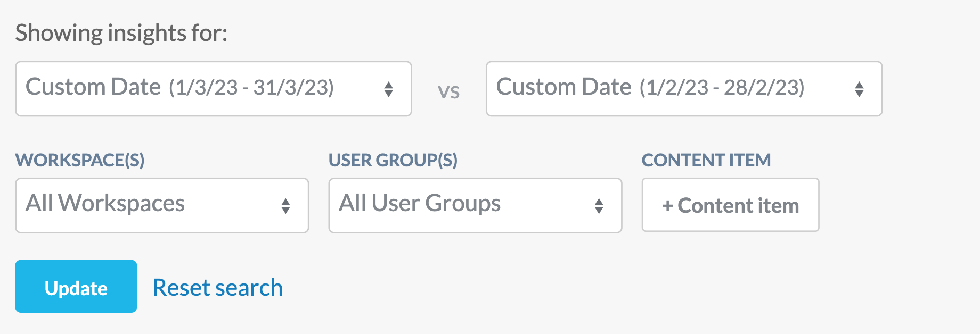Click the Reset search link

(x=218, y=288)
